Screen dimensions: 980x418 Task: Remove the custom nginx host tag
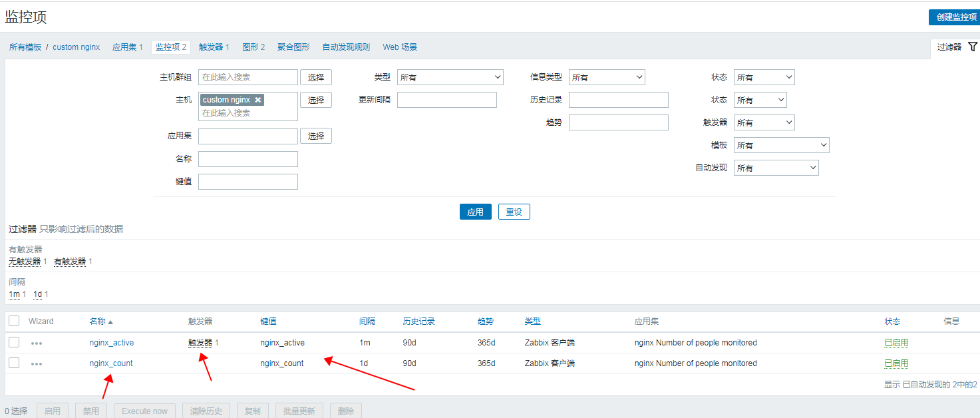coord(258,100)
